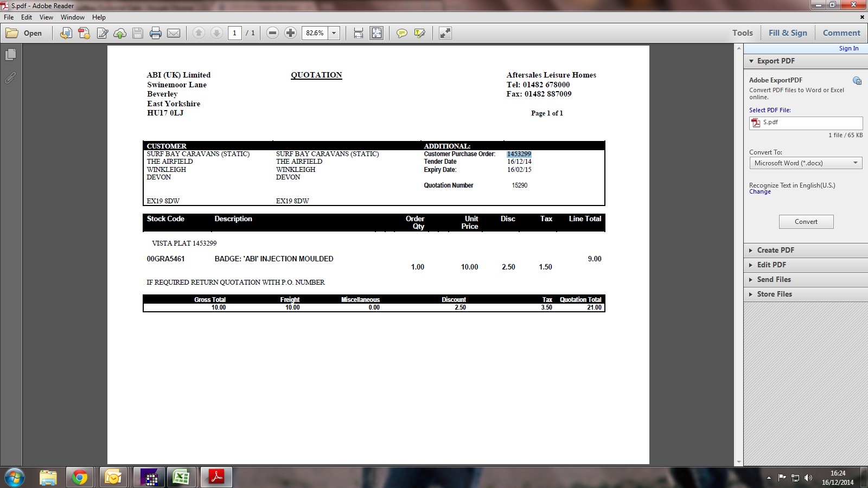
Task: Switch to read mode view
Action: [445, 33]
